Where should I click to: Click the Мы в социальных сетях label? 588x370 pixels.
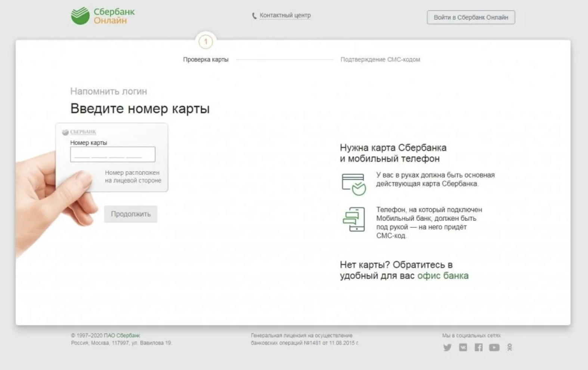tap(471, 336)
